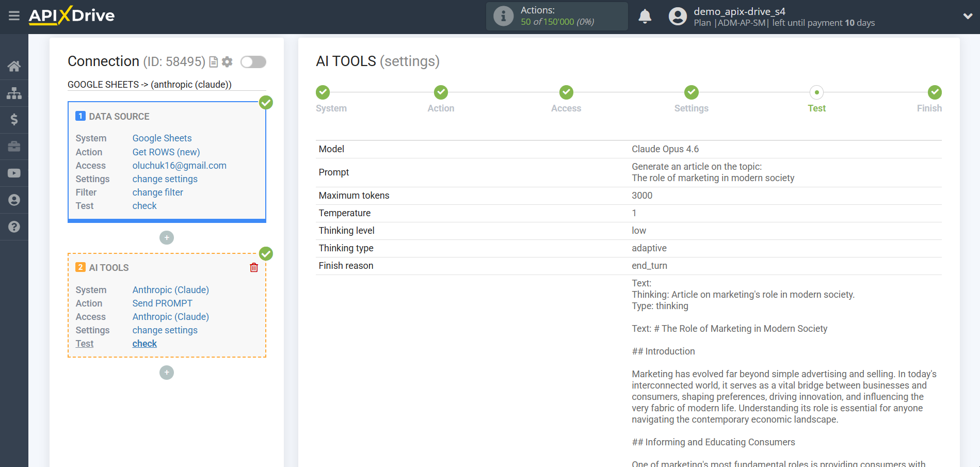Click the APIXDrive logo
Viewport: 980px width, 467px height.
point(72,15)
